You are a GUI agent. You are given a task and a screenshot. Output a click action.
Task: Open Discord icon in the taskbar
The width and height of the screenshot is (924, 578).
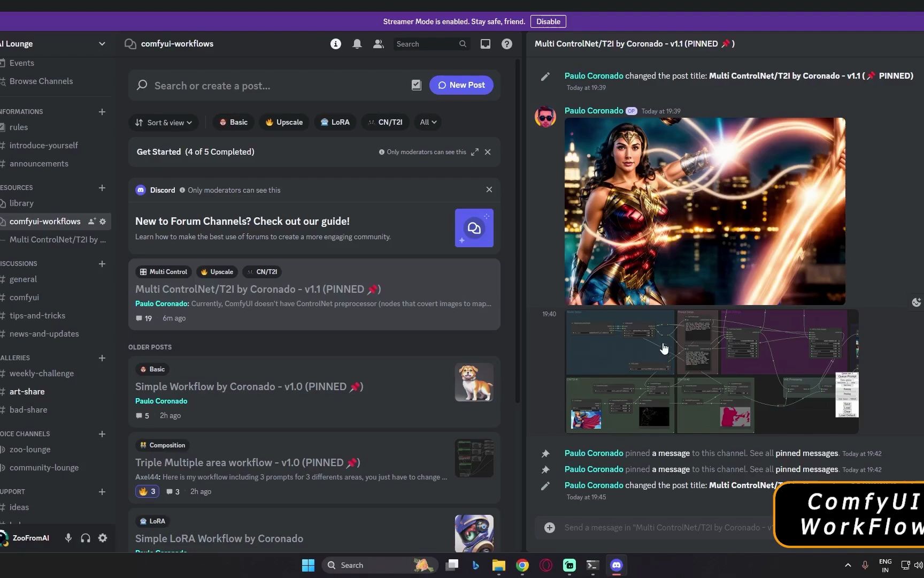coord(617,565)
